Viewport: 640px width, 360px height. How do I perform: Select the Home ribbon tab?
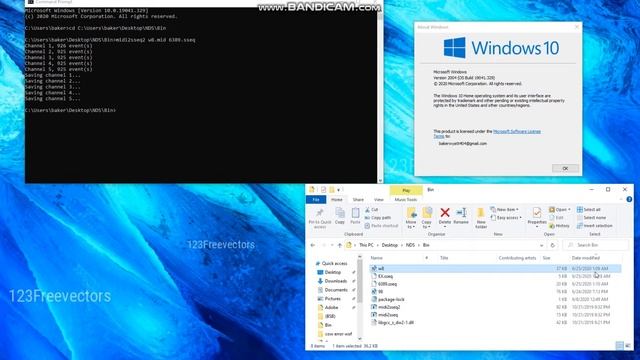pyautogui.click(x=337, y=200)
